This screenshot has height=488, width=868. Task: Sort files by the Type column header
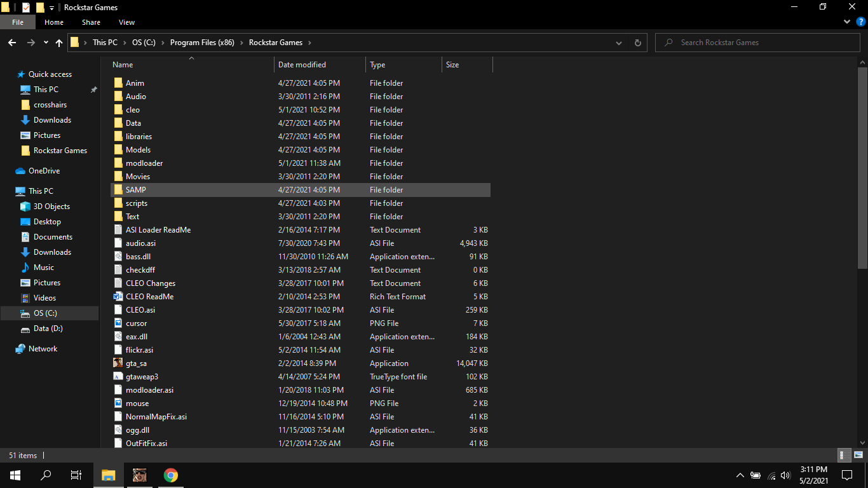pos(404,65)
